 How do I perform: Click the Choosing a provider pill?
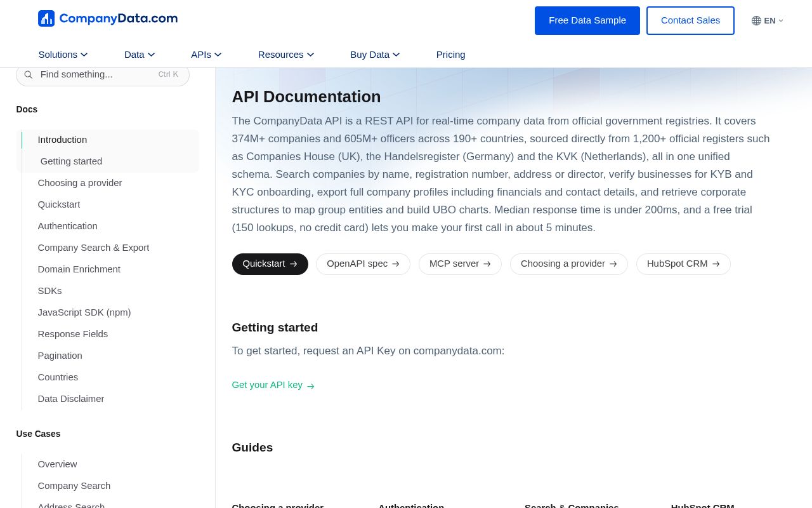click(569, 264)
